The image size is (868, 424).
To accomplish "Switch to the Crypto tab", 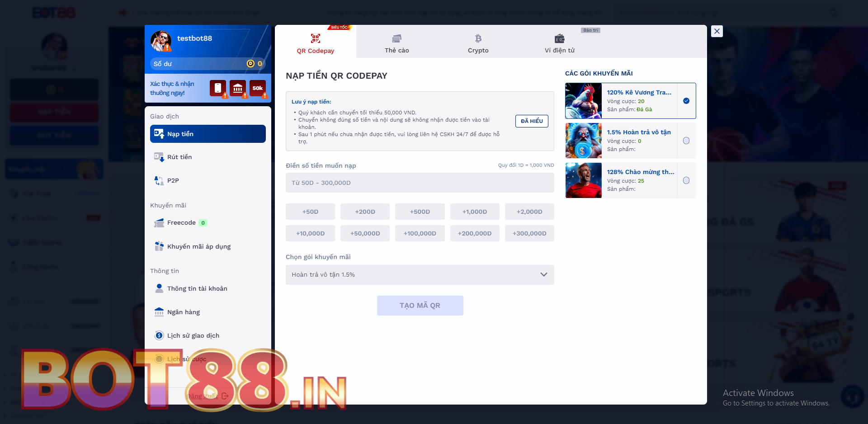I will [478, 43].
